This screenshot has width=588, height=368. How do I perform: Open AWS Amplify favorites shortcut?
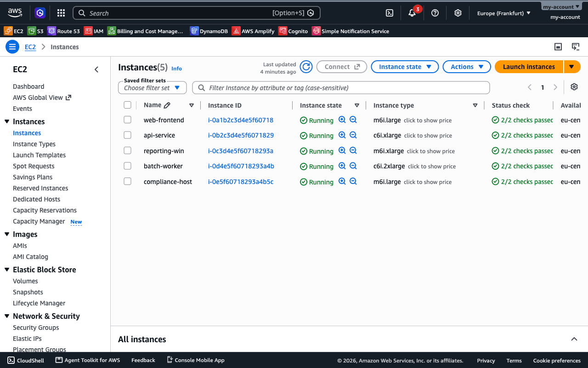pos(253,31)
